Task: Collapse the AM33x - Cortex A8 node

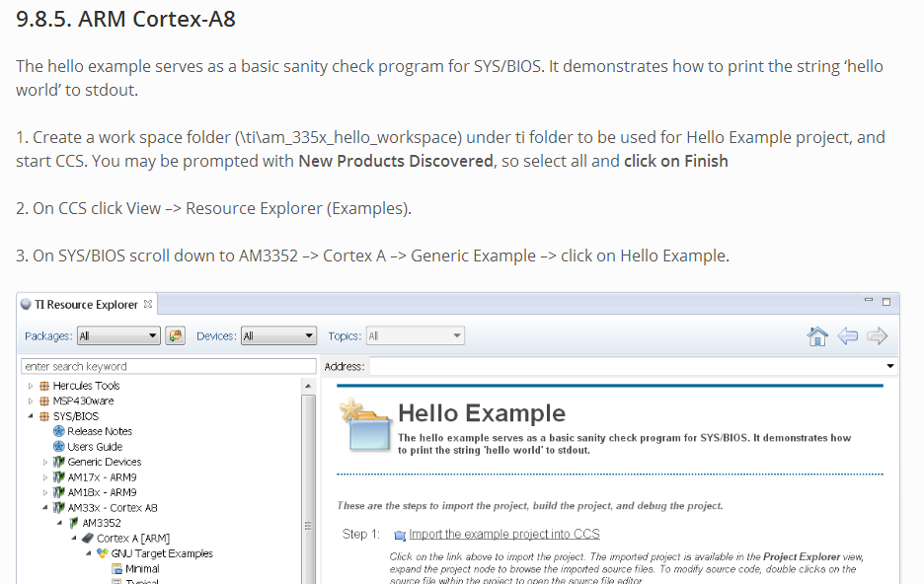Action: coord(45,507)
